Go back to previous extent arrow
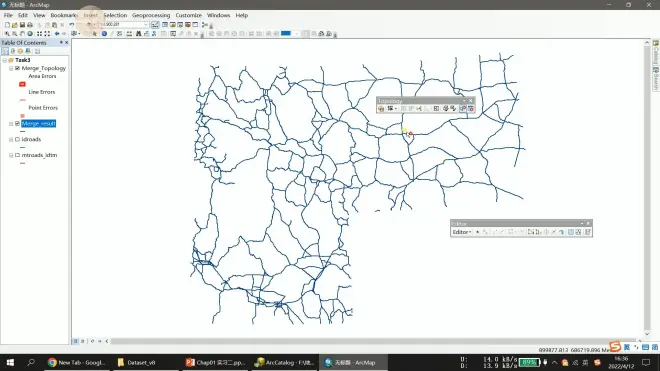Screen dimensions: 660x371 tap(57, 34)
